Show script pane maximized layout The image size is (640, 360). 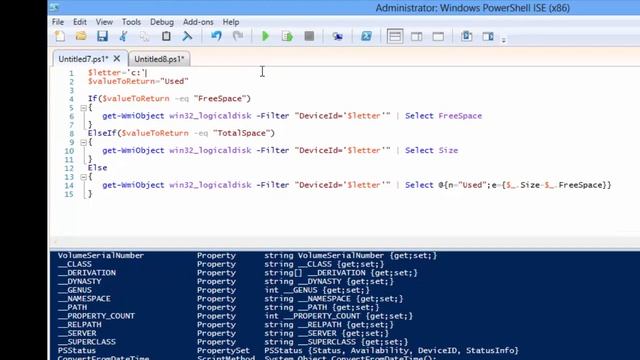pyautogui.click(x=438, y=36)
